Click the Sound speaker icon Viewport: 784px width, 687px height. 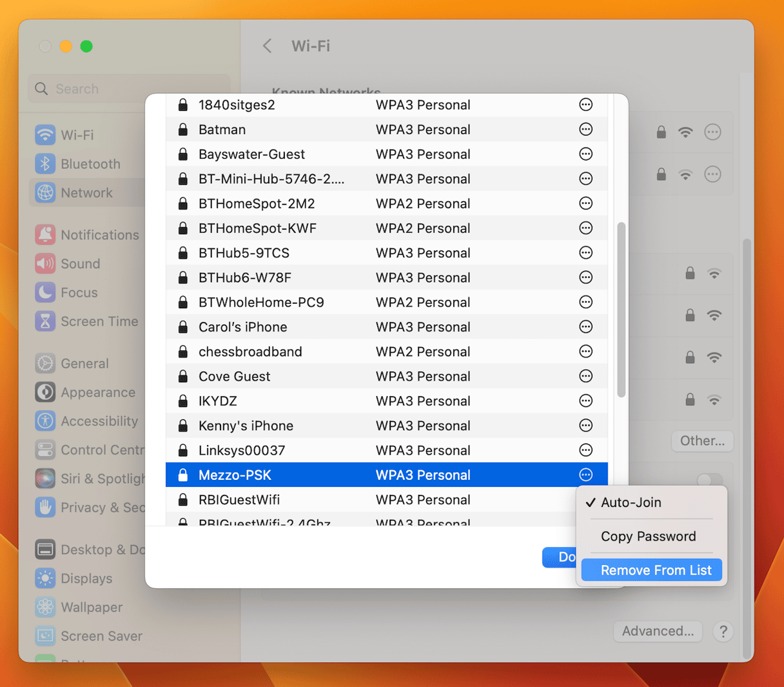pyautogui.click(x=45, y=264)
